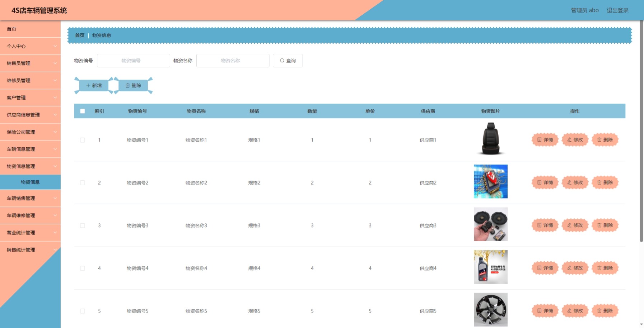Open the 营业统计管理 menu item
The image size is (644, 328).
point(30,233)
